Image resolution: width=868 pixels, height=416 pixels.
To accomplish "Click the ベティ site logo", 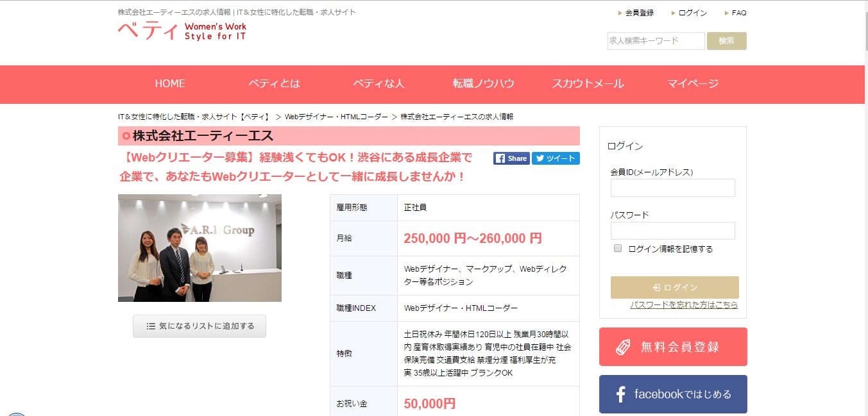I will [182, 31].
